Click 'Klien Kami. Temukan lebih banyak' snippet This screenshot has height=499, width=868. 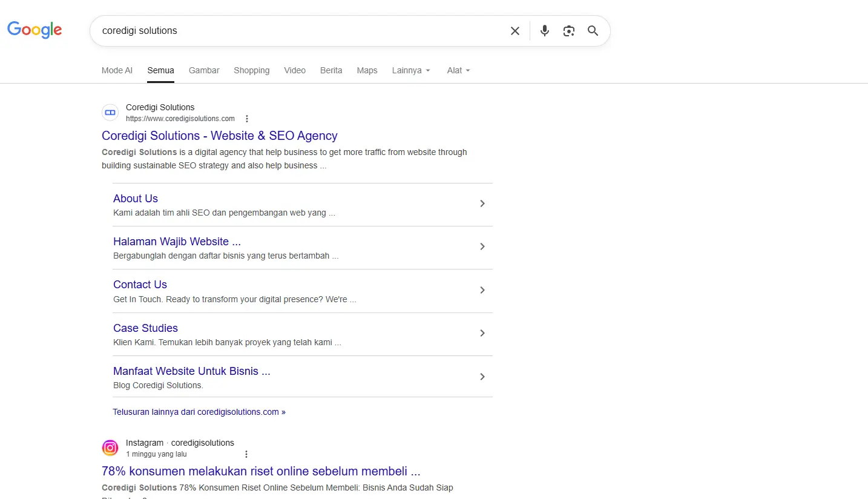coord(227,342)
